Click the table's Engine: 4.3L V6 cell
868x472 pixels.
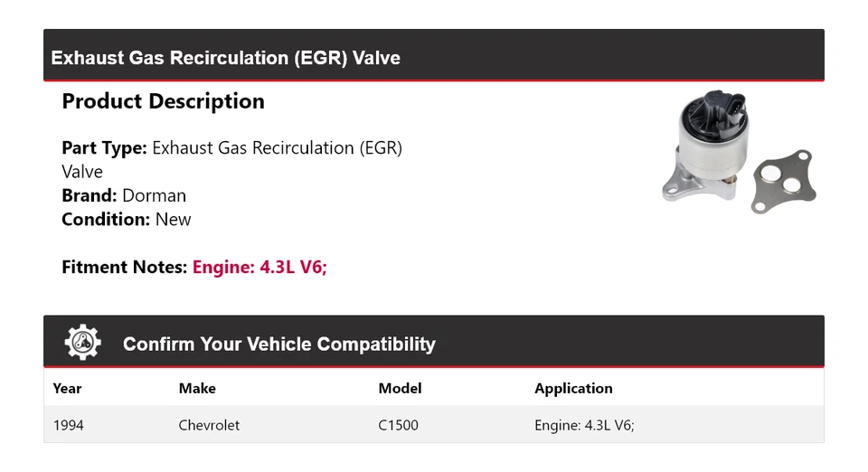click(x=584, y=425)
